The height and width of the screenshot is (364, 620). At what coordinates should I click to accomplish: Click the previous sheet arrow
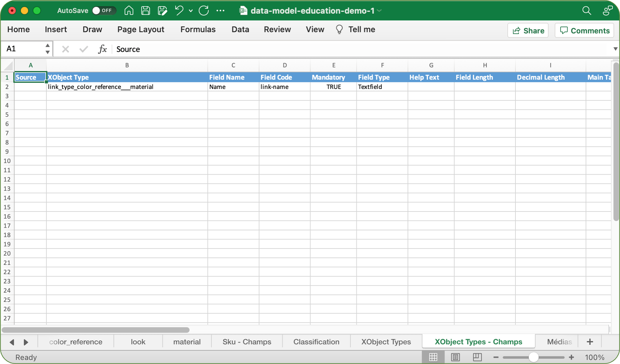pos(12,342)
